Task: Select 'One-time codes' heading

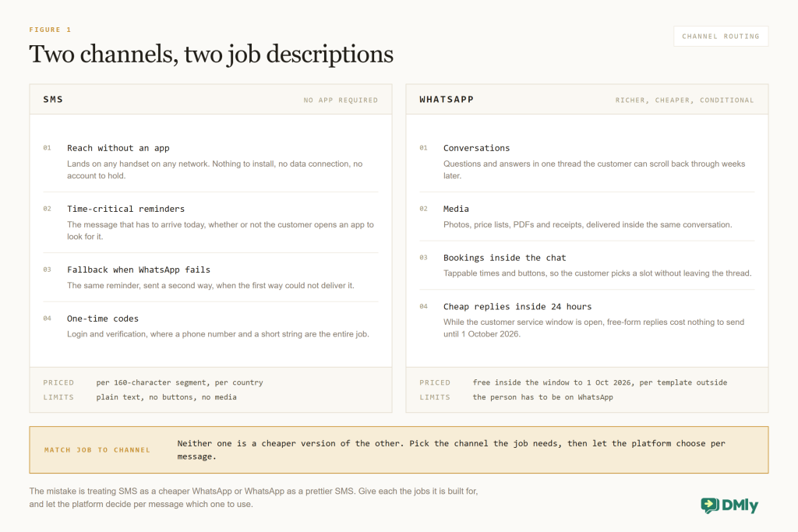Action: click(x=103, y=319)
